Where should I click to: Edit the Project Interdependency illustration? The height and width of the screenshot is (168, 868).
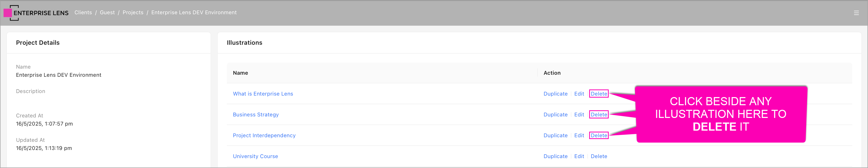point(579,136)
